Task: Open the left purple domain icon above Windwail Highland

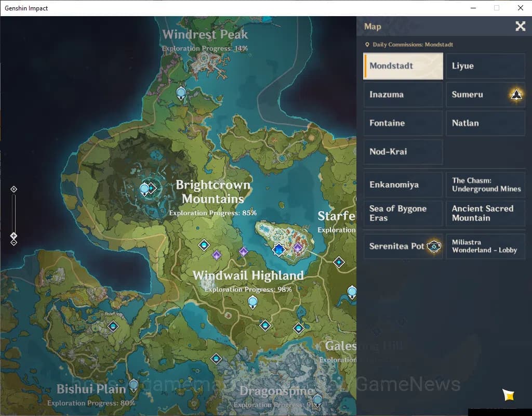Action: tap(217, 255)
